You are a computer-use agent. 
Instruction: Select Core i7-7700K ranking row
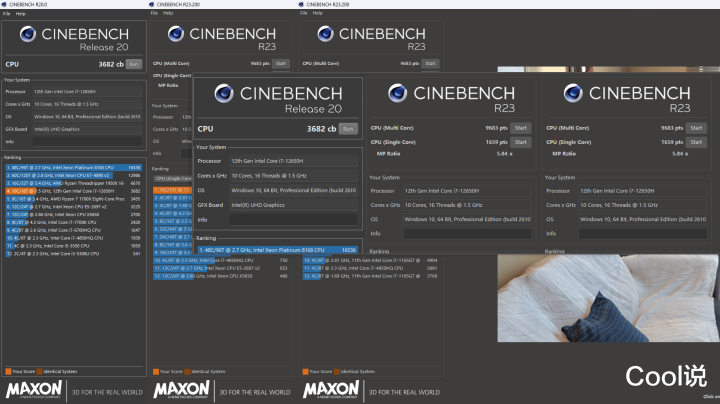[x=73, y=222]
